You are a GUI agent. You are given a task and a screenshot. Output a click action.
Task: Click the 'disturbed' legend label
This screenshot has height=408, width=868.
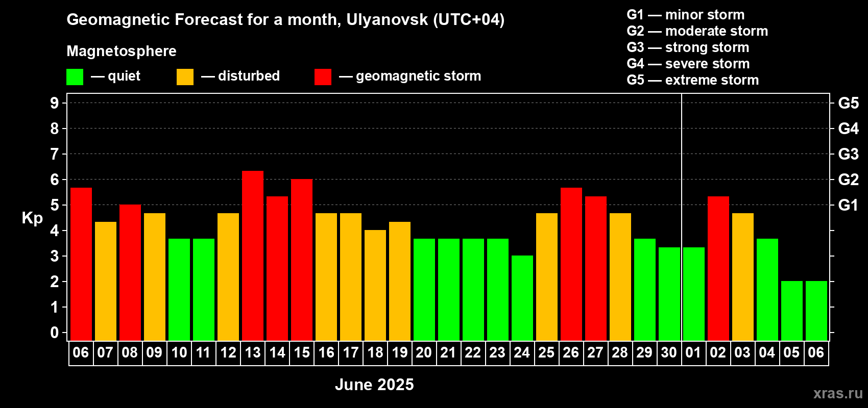click(x=249, y=76)
